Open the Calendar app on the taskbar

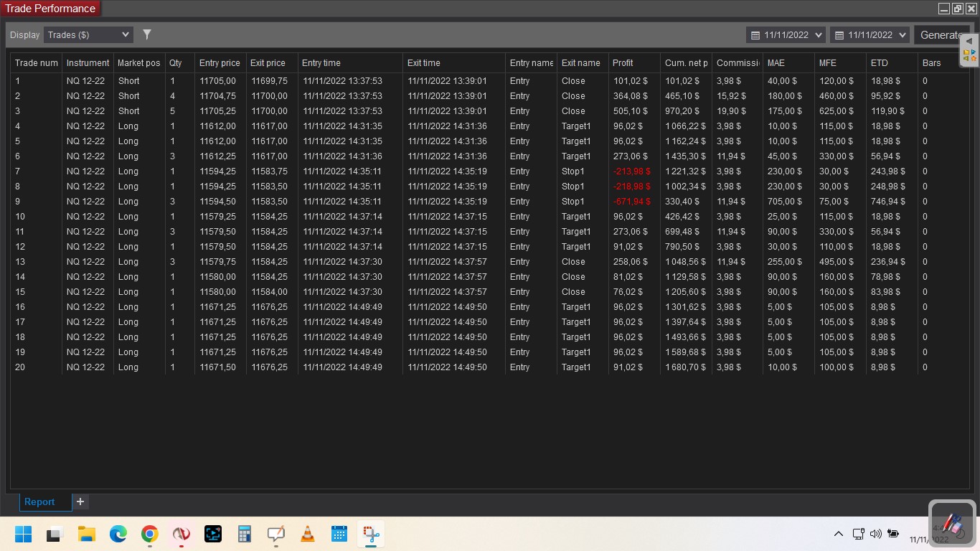339,534
